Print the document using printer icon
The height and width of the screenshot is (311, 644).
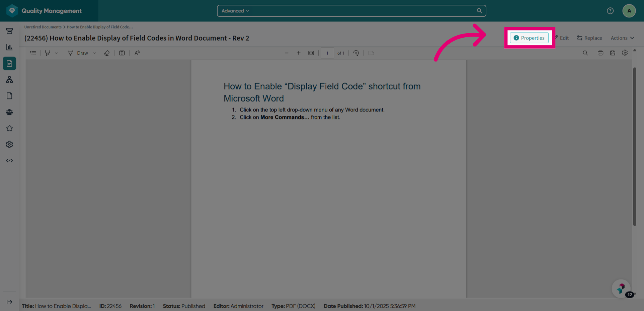click(x=600, y=53)
